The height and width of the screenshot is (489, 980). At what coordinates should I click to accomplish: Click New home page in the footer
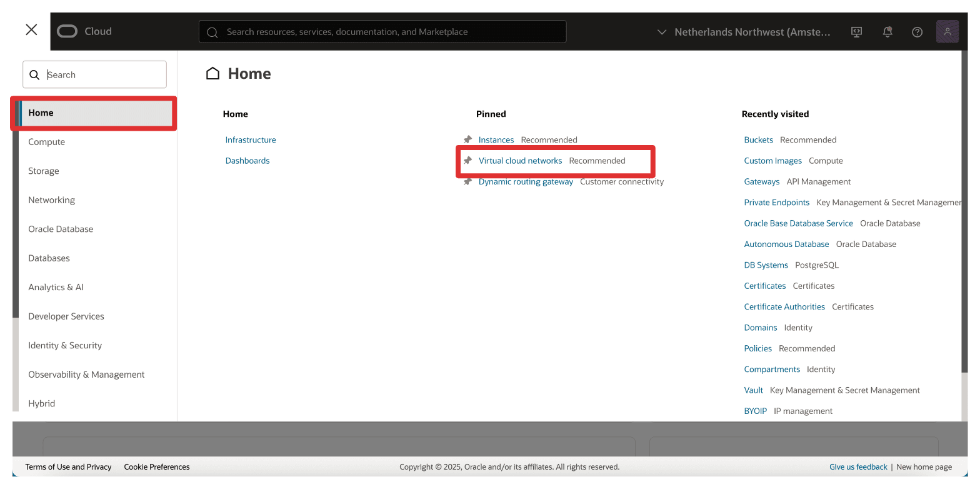tap(924, 466)
